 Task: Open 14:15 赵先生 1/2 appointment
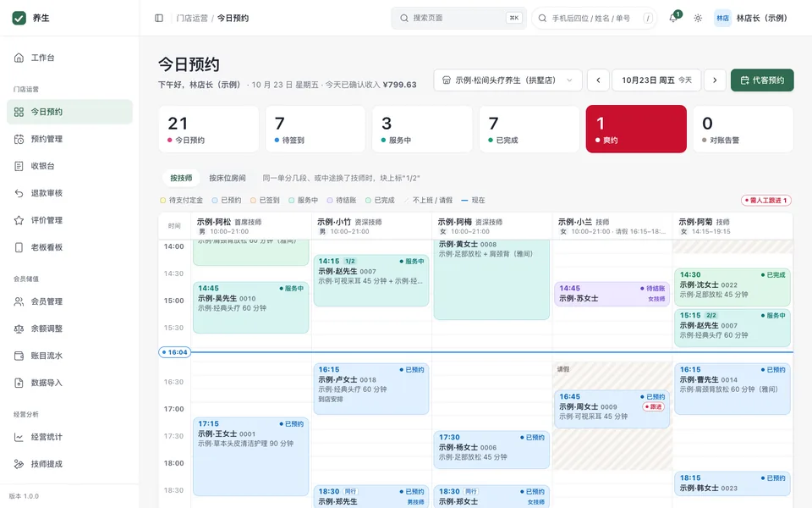point(371,280)
